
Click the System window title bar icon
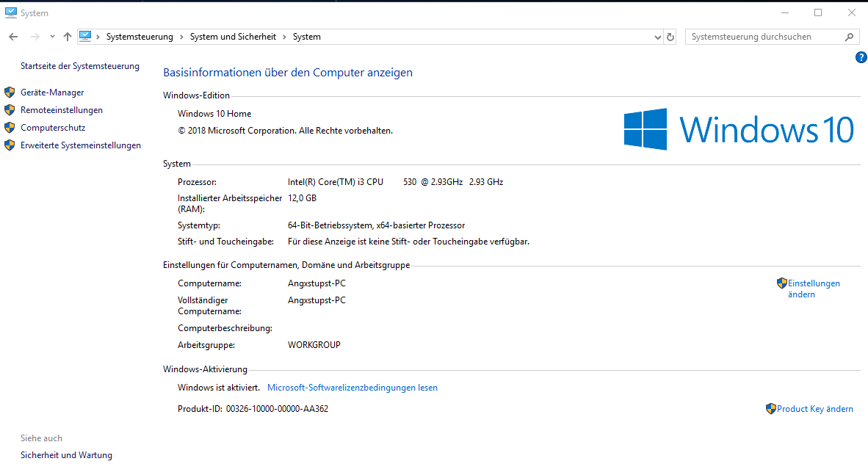pyautogui.click(x=10, y=12)
